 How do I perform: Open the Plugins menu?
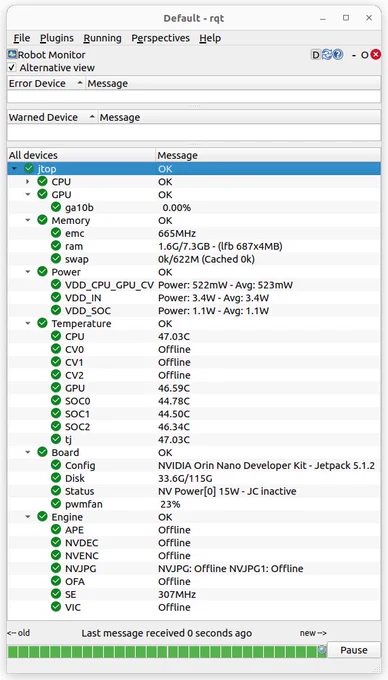click(57, 38)
